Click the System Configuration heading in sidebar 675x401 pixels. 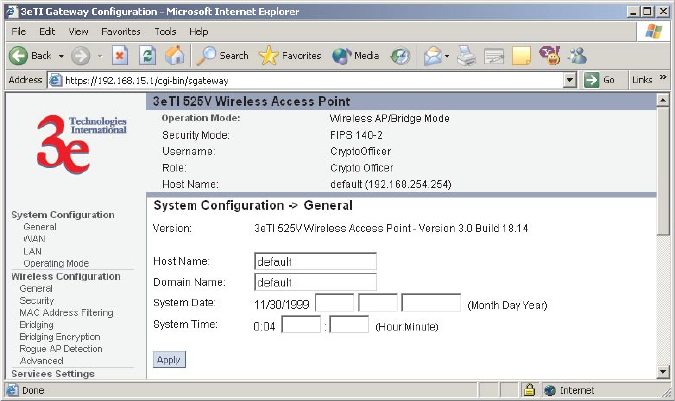click(63, 214)
